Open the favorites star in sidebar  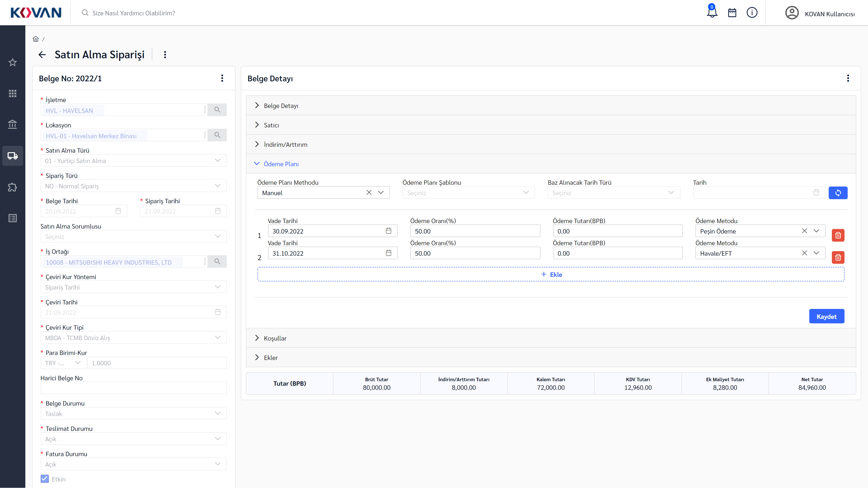coord(12,62)
